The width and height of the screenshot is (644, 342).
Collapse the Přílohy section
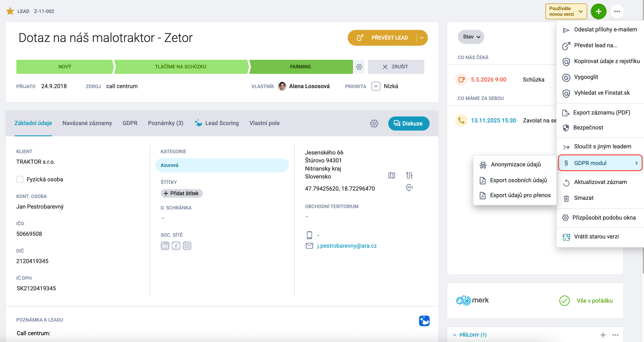coord(454,335)
